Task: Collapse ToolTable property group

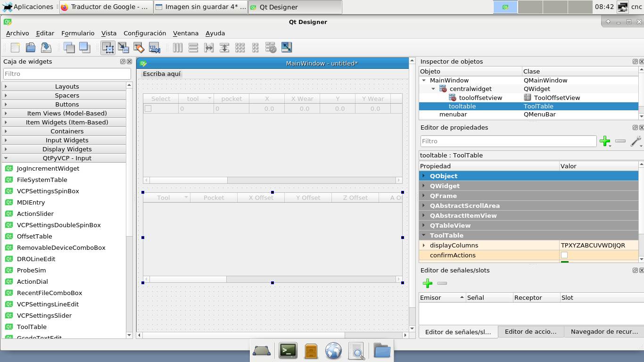Action: 424,235
